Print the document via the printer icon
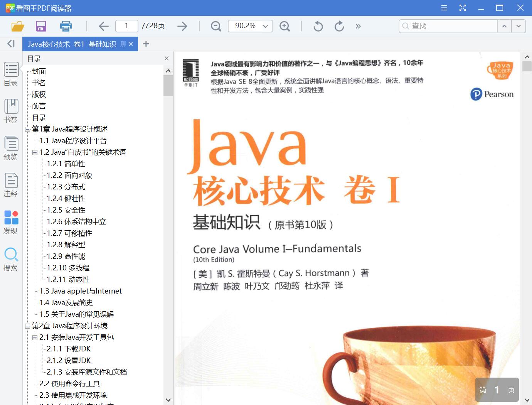Image resolution: width=532 pixels, height=405 pixels. [66, 26]
